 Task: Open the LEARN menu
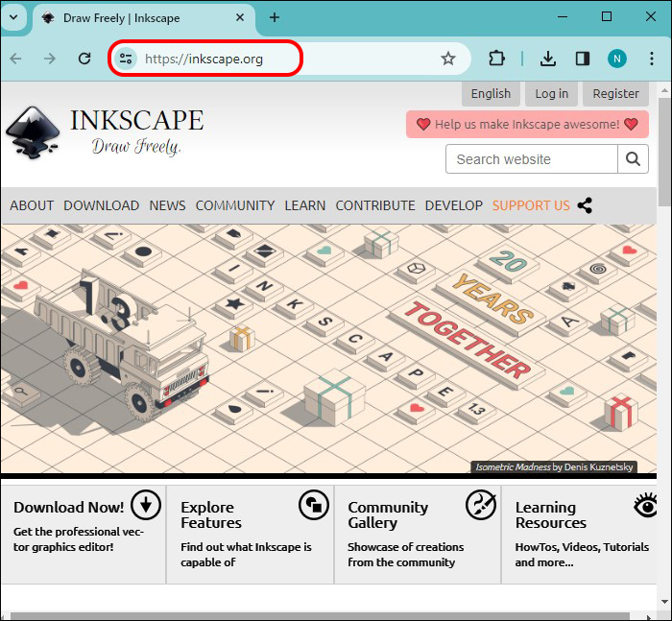[305, 205]
